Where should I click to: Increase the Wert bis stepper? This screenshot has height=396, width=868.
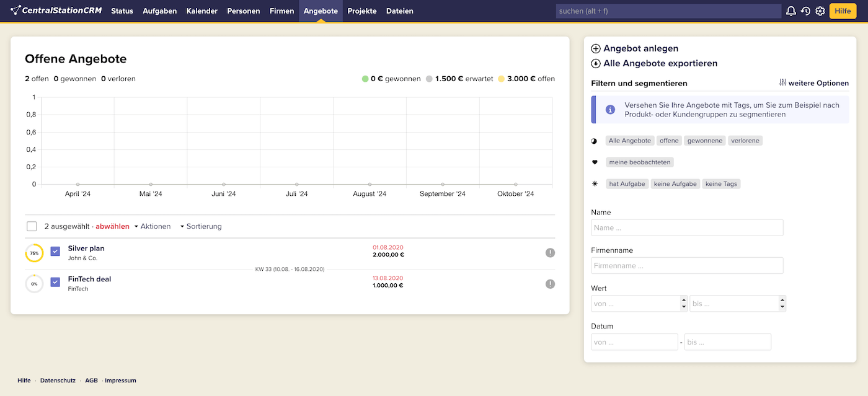click(x=782, y=300)
